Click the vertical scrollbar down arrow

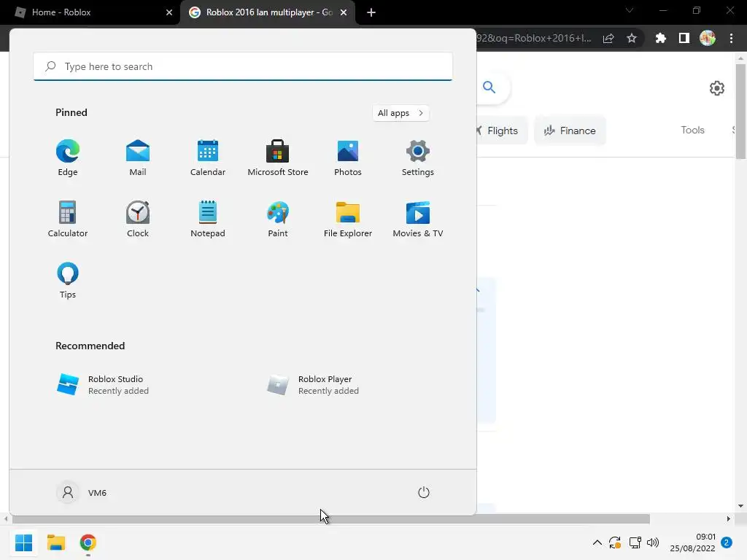coord(740,506)
